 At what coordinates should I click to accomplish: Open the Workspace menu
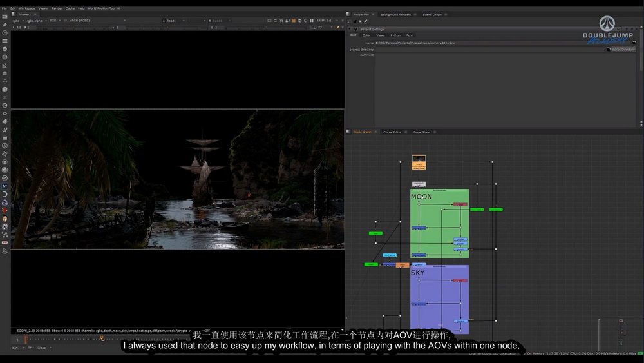click(26, 8)
